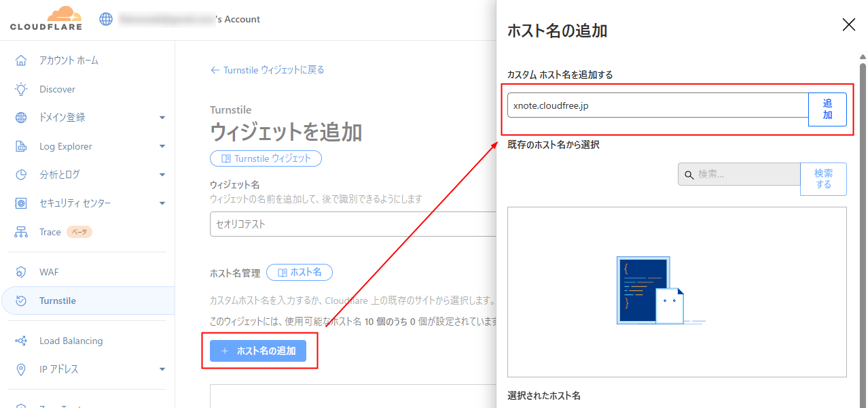Click the ホスト名の追加 button

point(258,351)
